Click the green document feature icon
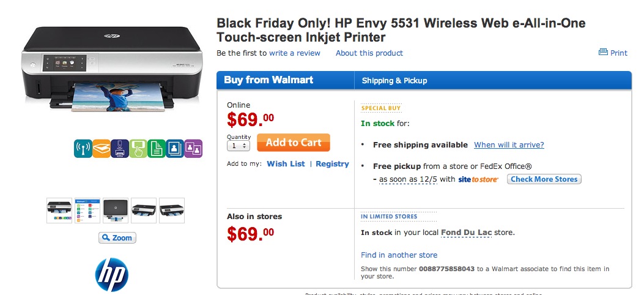Viewport: 644px width, 295px height. 156,148
